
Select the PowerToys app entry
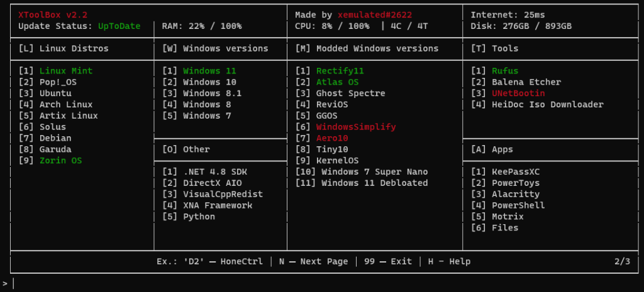pyautogui.click(x=505, y=183)
